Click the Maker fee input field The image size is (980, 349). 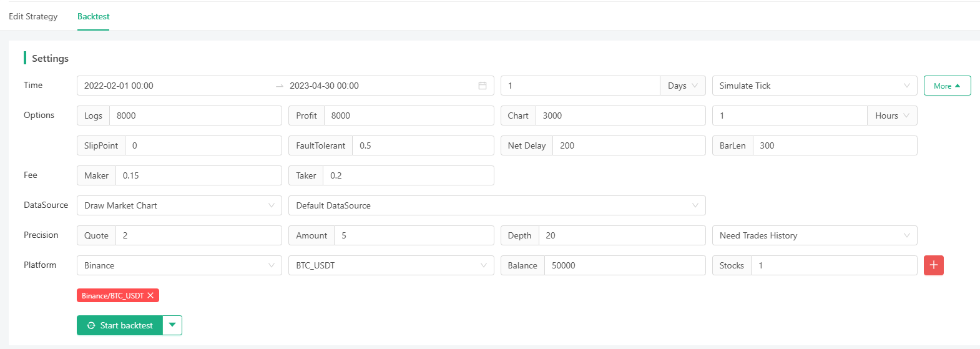pyautogui.click(x=198, y=175)
